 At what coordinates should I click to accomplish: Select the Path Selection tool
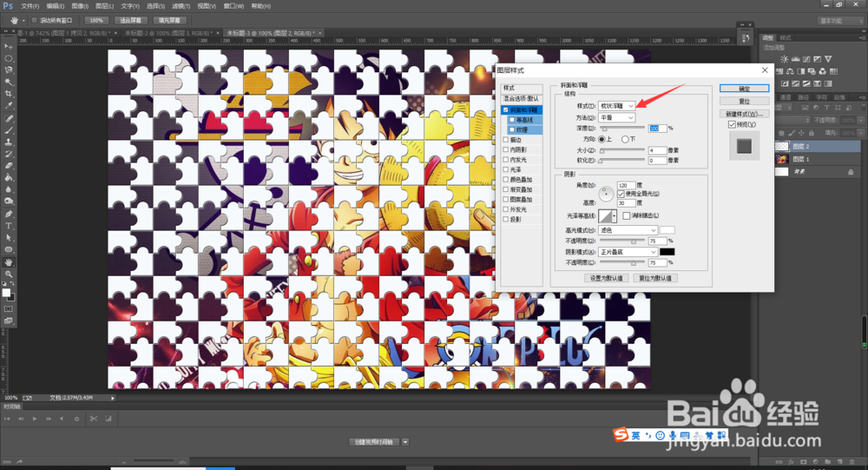pyautogui.click(x=9, y=237)
